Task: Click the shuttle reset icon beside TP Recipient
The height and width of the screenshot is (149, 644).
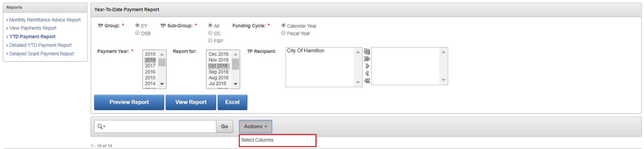Action: coord(367,52)
